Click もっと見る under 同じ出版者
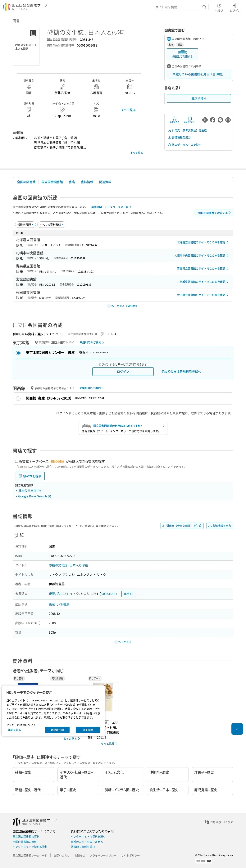Screen dimensions: 246x868 [71, 739]
